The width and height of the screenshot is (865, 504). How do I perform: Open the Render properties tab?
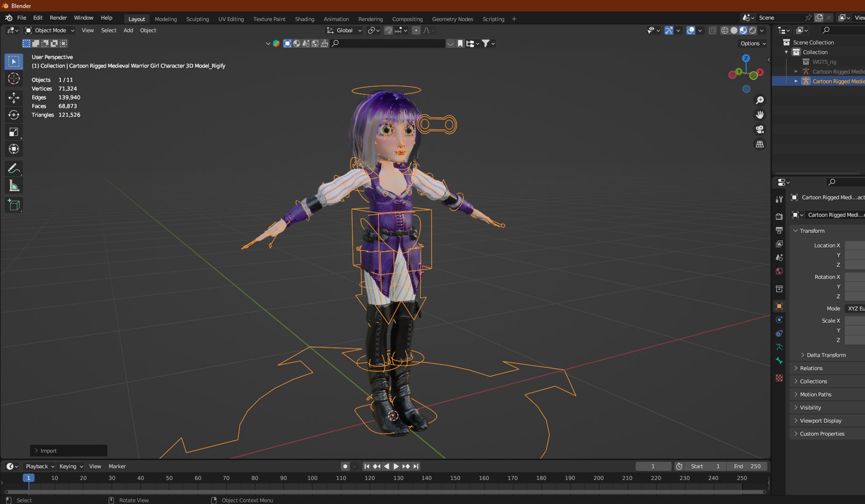tap(779, 216)
